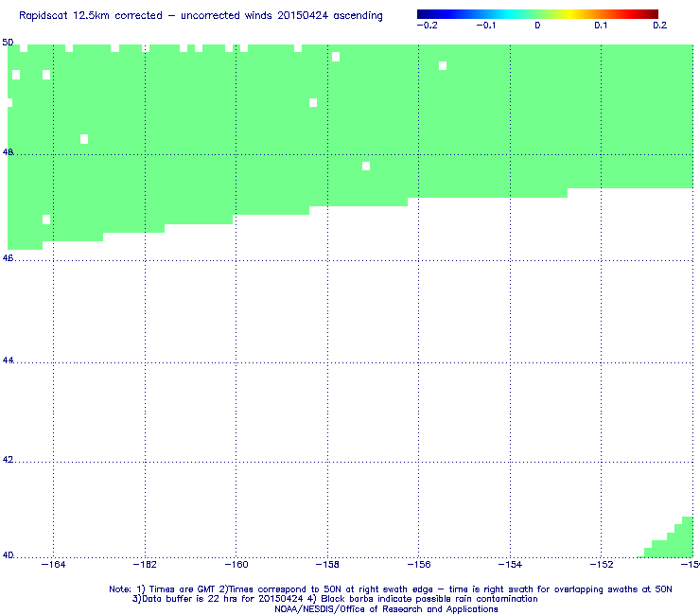Click the Rapidscat 12.5km plot title
Screen dimensions: 700x615
[x=201, y=16]
